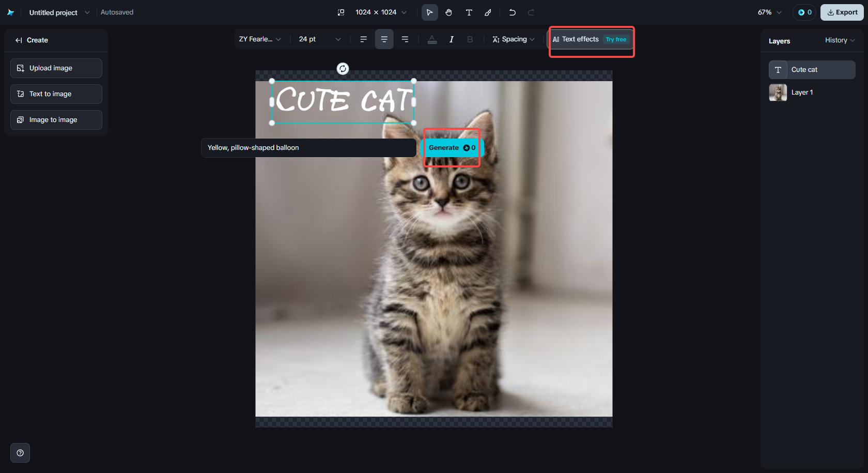Click the CUTE CAT text on canvas
868x473 pixels.
click(344, 100)
